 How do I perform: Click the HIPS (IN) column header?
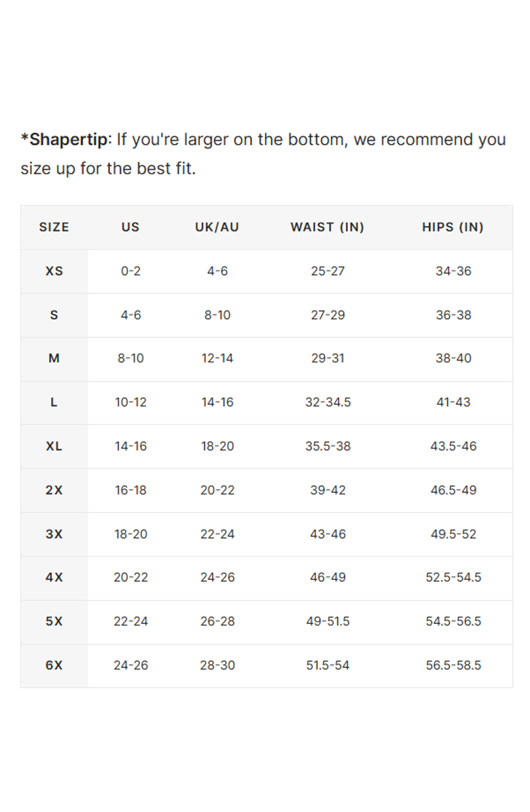[x=453, y=227]
